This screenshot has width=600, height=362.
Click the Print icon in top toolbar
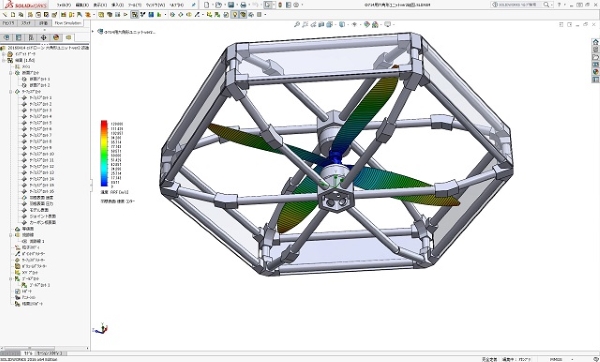[x=243, y=5]
